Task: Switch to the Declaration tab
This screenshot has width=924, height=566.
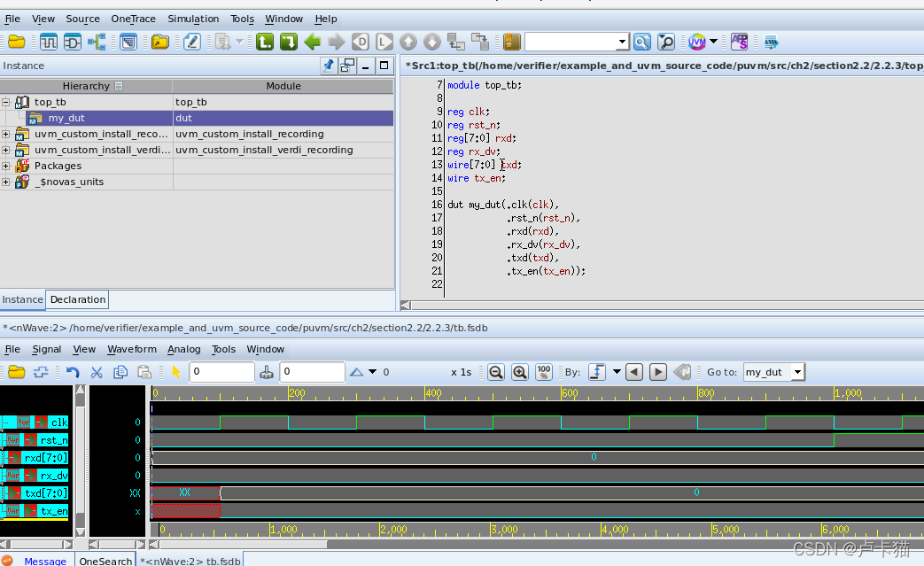Action: 78,299
